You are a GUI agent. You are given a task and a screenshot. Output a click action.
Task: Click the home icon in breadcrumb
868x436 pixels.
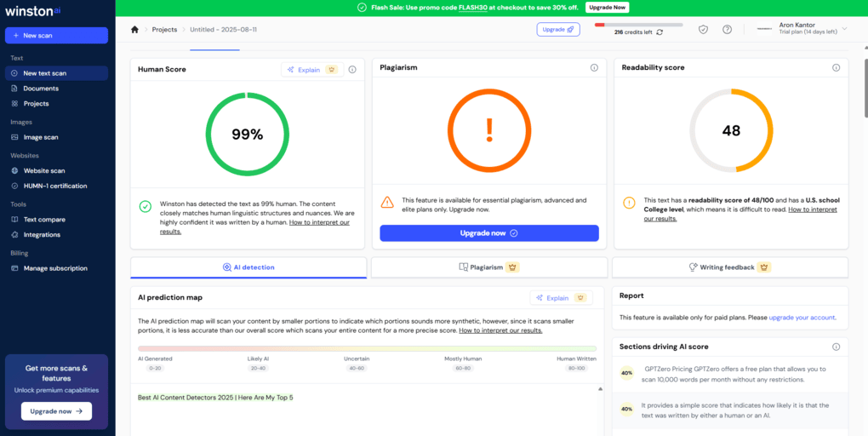(134, 29)
